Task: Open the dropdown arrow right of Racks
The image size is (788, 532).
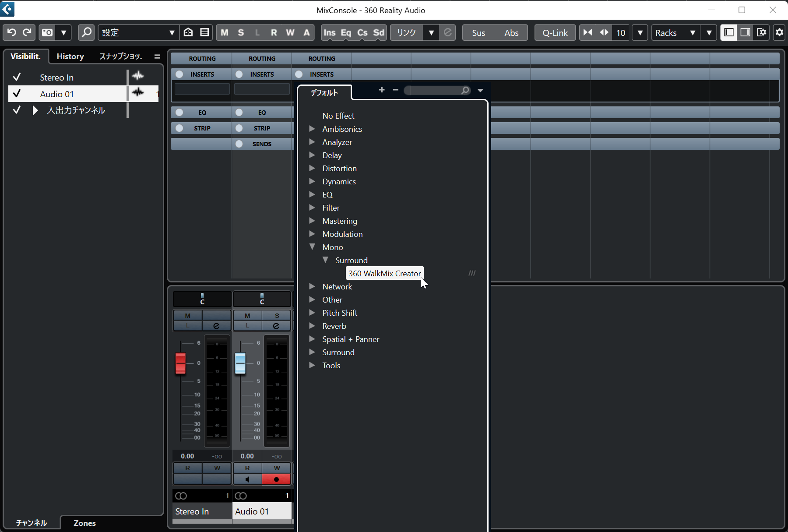Action: point(709,32)
